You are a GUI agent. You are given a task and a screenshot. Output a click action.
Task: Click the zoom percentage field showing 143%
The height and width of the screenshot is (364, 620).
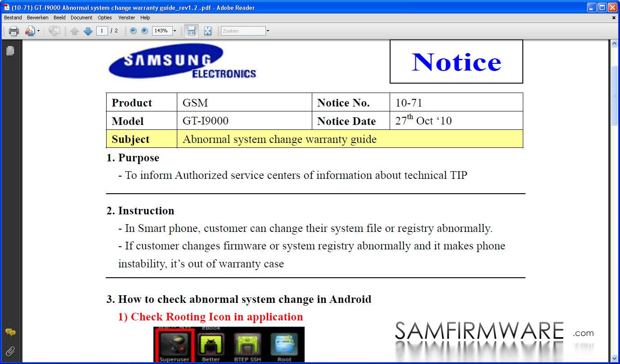pos(162,31)
